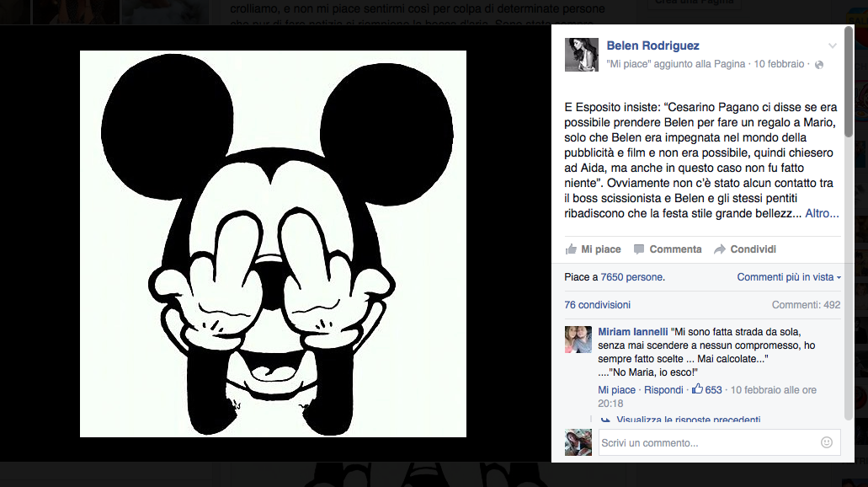
Task: Open Belen Rodriguez page name link
Action: 652,45
